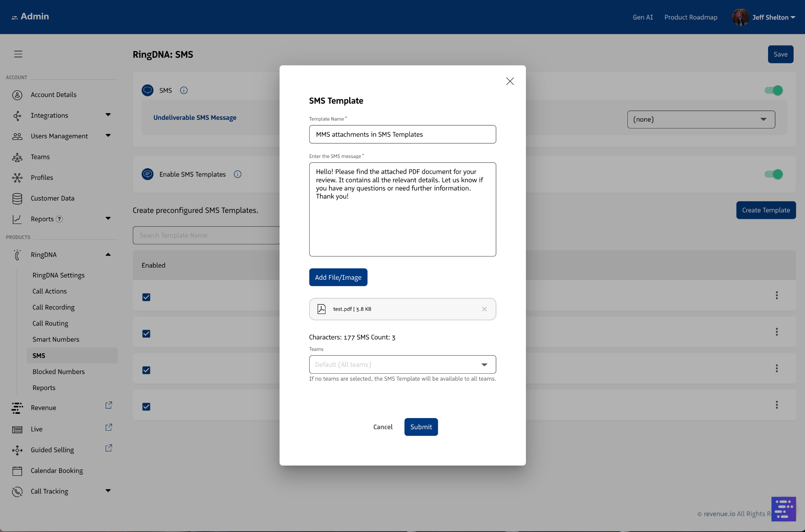Uncheck the first enabled template checkbox
Screen dimensions: 805x532
(x=146, y=297)
